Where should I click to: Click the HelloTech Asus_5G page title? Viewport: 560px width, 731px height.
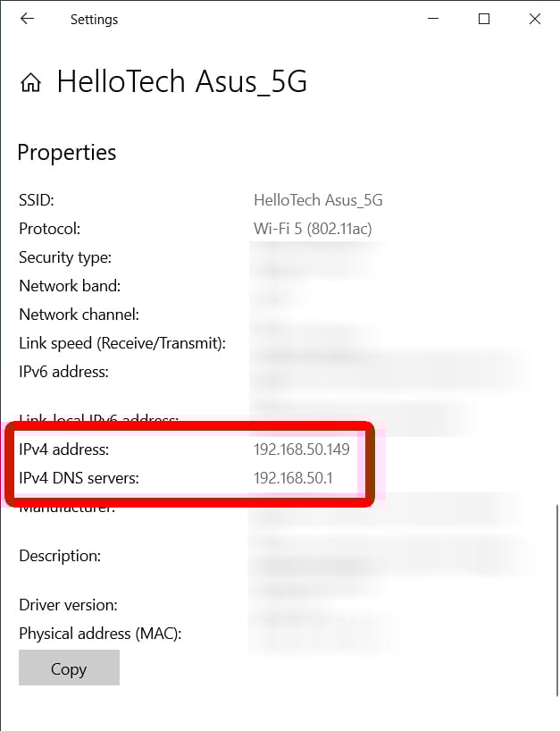pyautogui.click(x=182, y=82)
